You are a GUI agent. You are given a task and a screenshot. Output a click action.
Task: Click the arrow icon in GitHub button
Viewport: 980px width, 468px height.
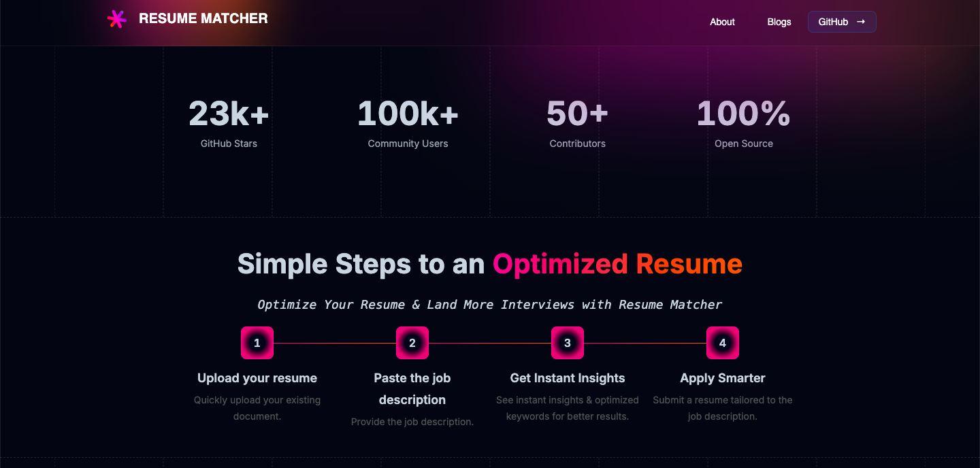coord(861,22)
